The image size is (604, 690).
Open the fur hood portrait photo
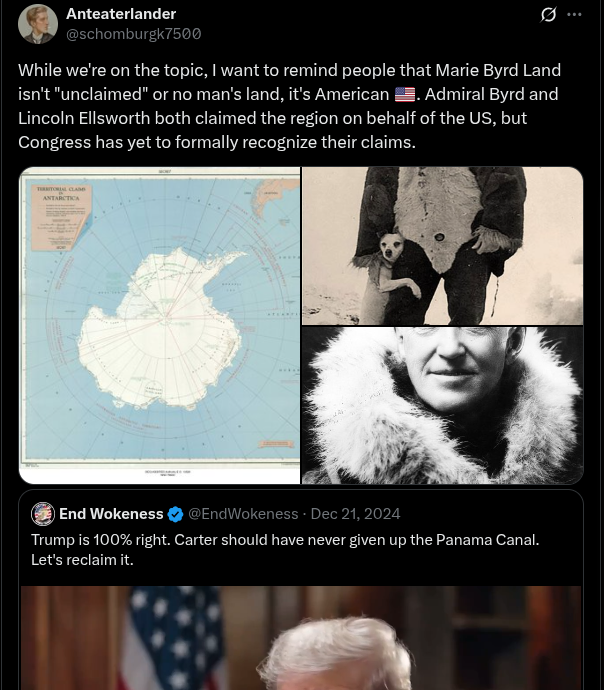(443, 405)
